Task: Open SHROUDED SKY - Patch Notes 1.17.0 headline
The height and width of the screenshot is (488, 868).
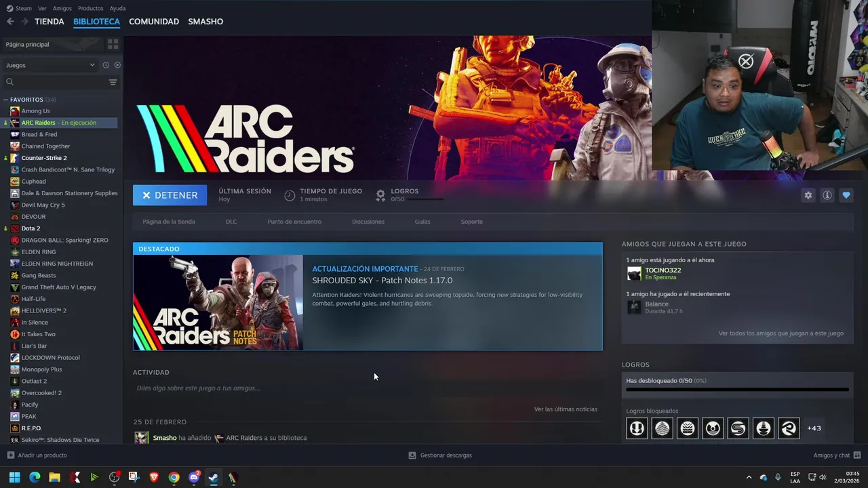Action: click(382, 281)
